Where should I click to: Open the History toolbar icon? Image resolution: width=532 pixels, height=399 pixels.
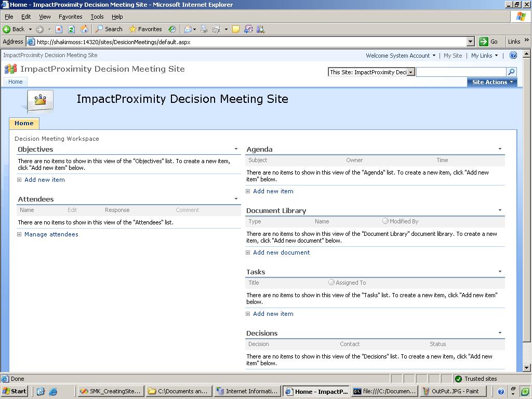coord(172,29)
